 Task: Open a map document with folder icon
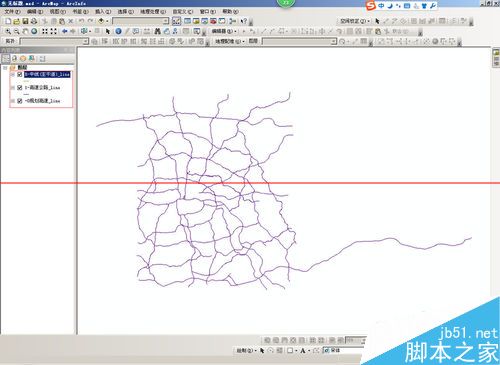coord(16,21)
